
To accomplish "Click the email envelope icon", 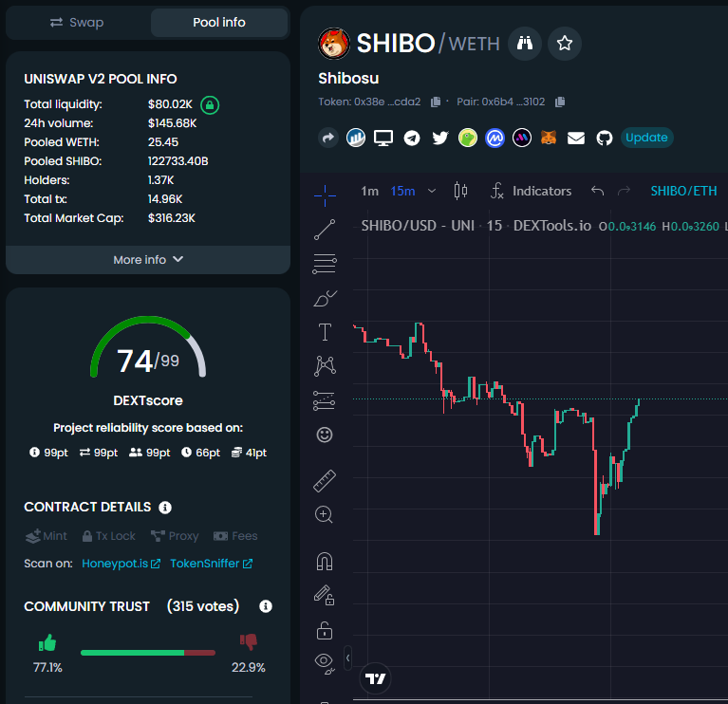I will (576, 138).
